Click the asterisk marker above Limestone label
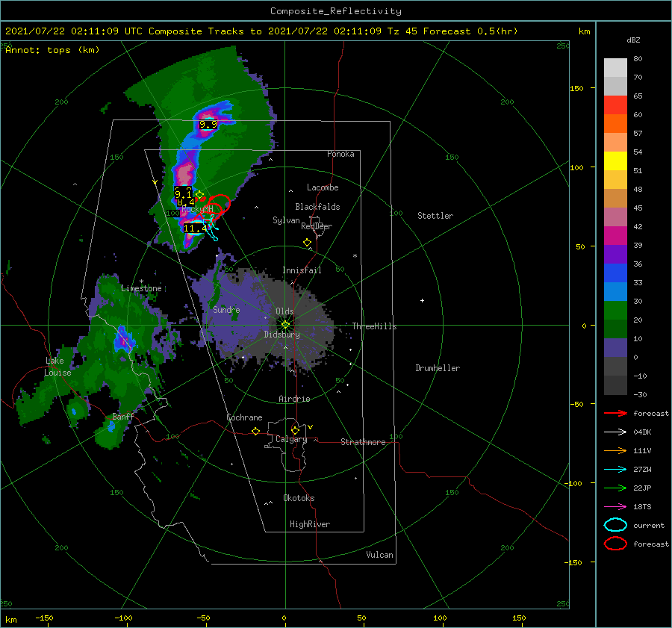Screen dimensions: 672x628 pyautogui.click(x=141, y=282)
